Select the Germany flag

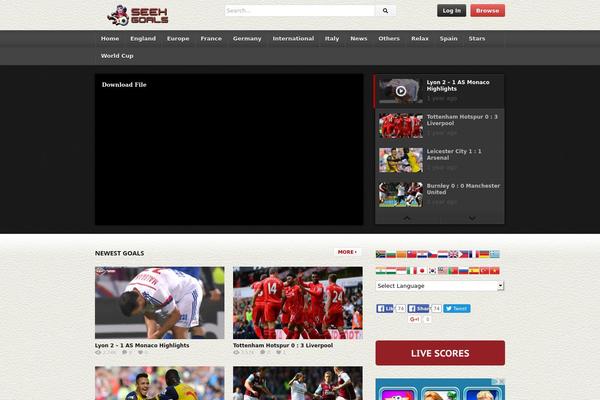[x=484, y=254]
